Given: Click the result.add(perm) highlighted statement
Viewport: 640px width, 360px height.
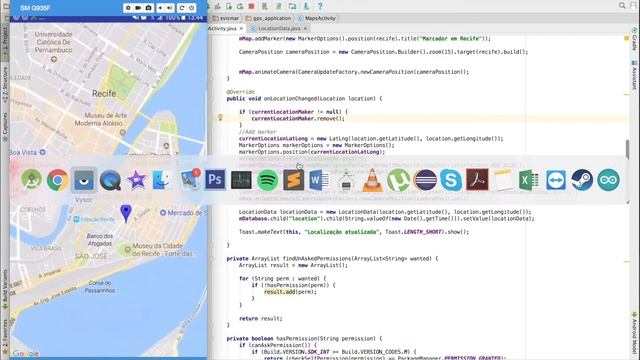Looking at the screenshot, I should [x=290, y=292].
